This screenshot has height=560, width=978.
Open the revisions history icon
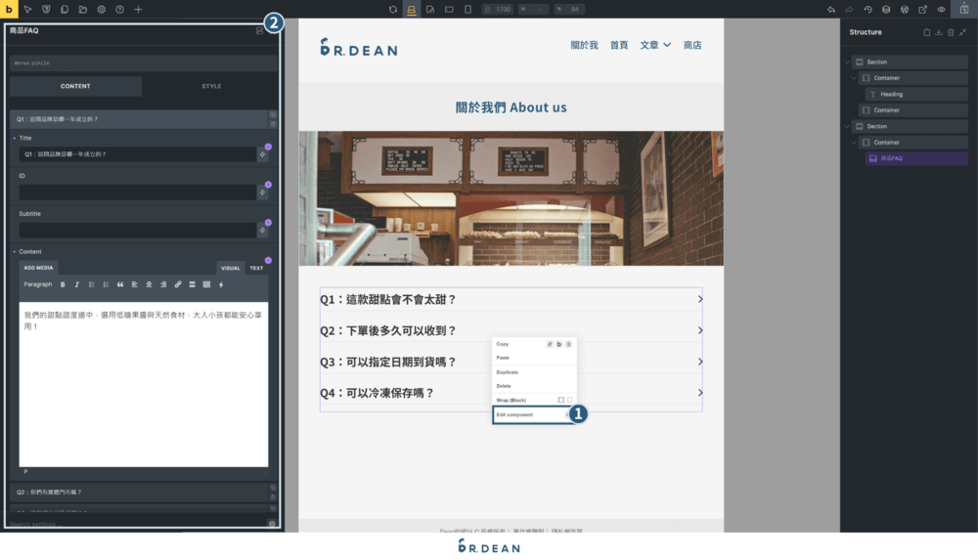pos(867,9)
